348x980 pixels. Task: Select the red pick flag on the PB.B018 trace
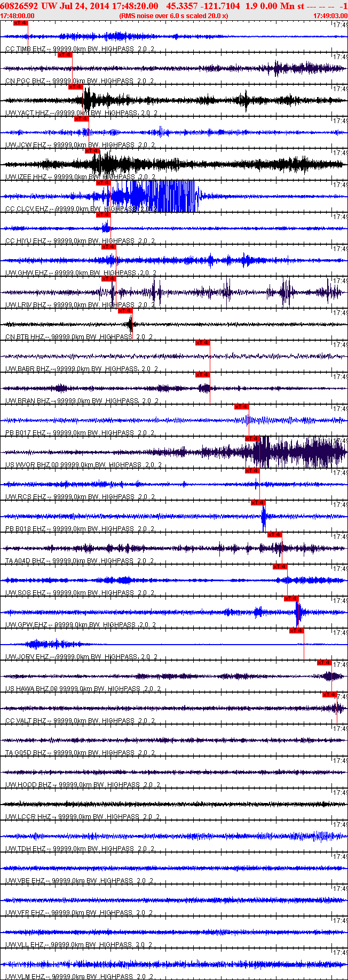coord(258,503)
